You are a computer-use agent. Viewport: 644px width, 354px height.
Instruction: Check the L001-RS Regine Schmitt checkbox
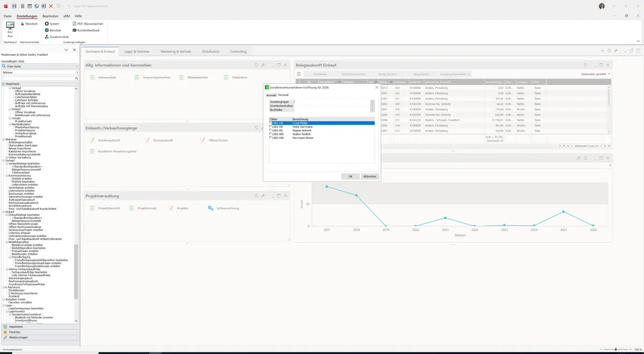[x=270, y=130]
